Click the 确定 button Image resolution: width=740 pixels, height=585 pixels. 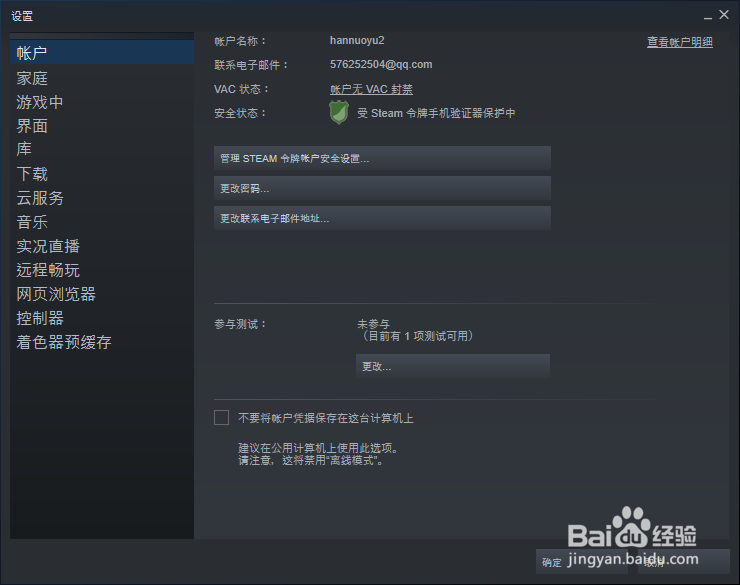point(581,561)
